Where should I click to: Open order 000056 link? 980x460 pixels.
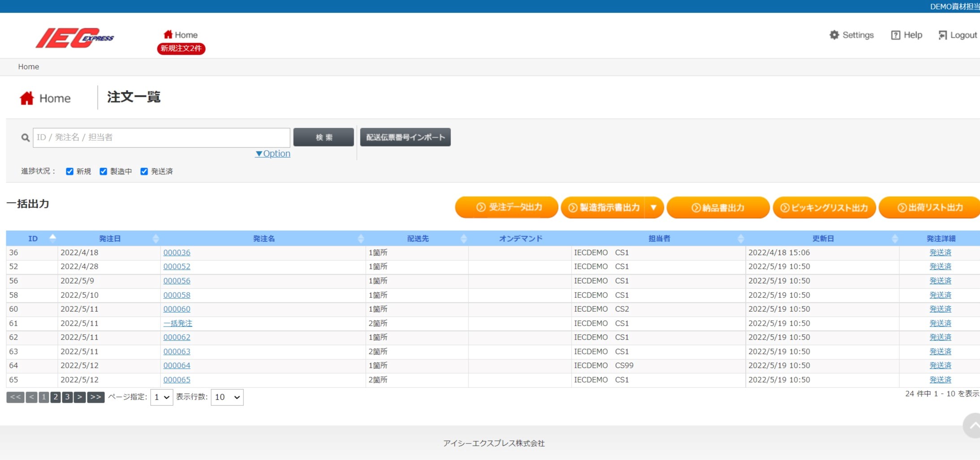[x=177, y=281]
